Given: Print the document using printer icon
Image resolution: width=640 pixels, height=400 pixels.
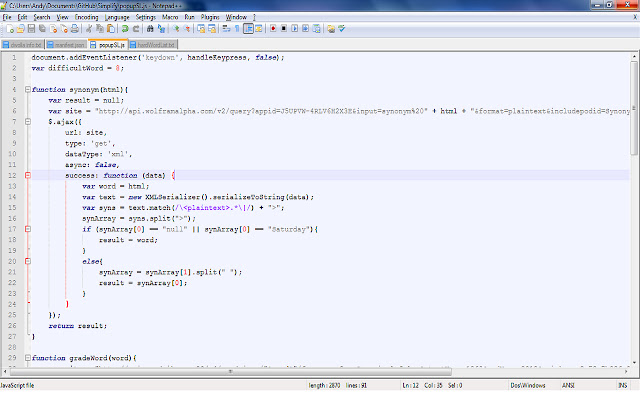Looking at the screenshot, I should 75,29.
